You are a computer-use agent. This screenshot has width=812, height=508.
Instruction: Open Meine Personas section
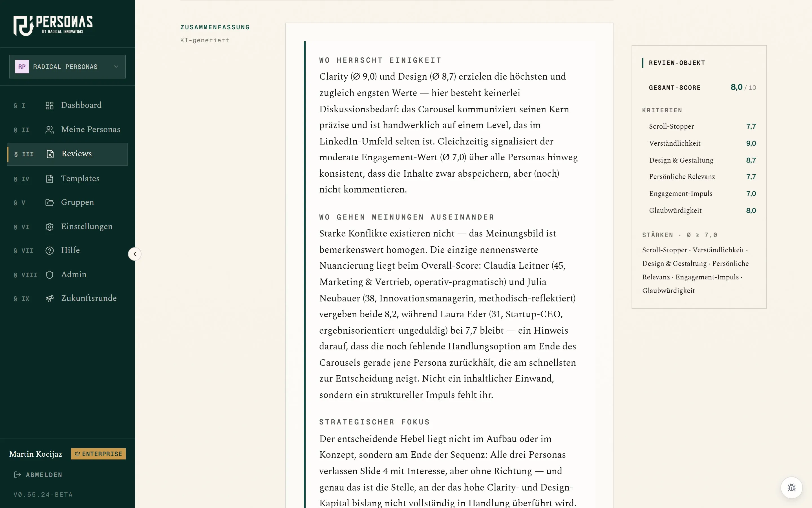(x=67, y=130)
